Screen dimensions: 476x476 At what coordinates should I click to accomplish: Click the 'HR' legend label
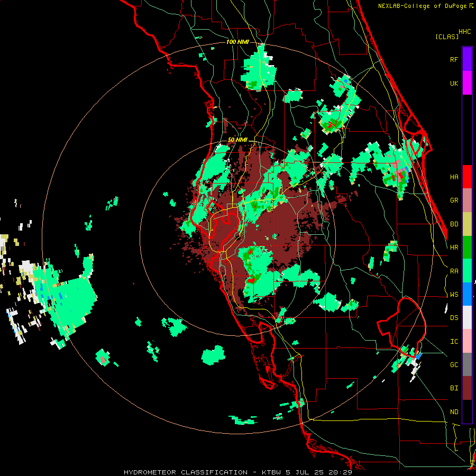click(x=454, y=248)
